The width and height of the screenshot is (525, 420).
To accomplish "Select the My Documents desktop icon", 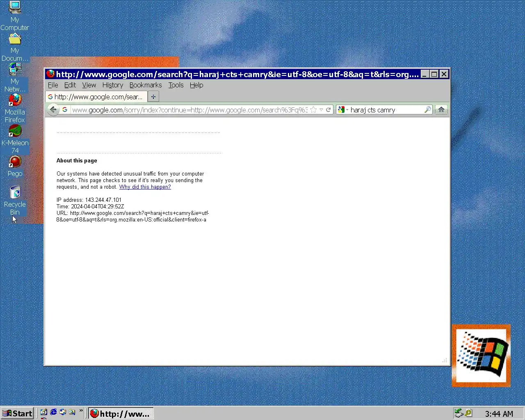I will 15,48.
